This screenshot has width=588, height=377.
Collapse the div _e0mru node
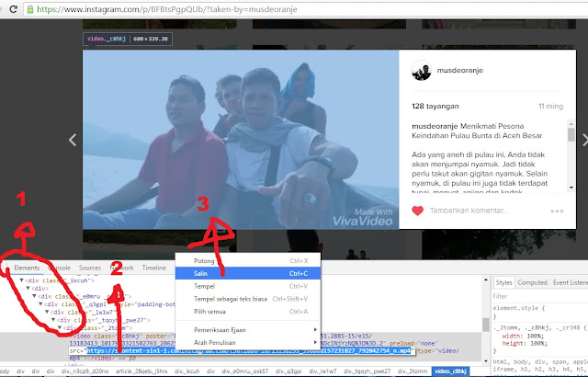point(34,296)
